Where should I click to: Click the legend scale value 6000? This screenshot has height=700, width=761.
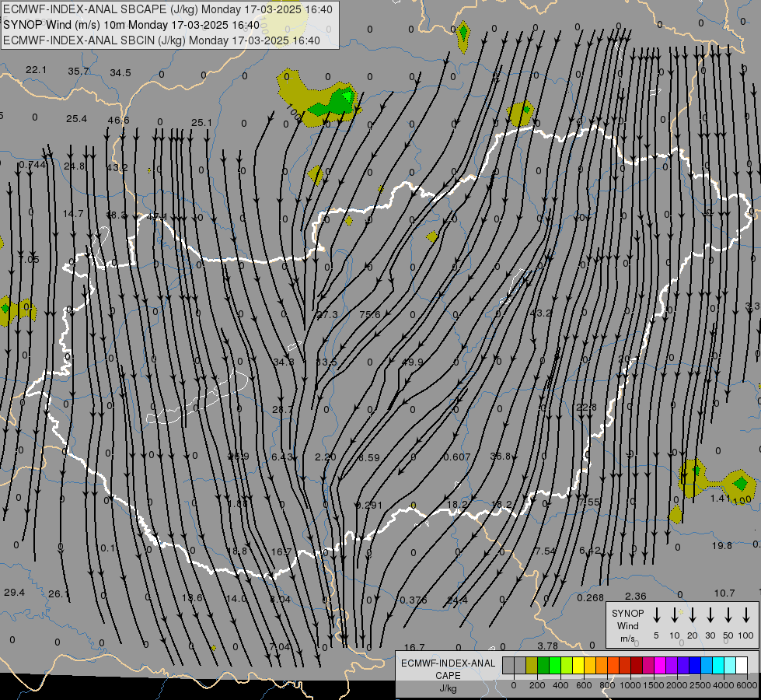[x=748, y=685]
